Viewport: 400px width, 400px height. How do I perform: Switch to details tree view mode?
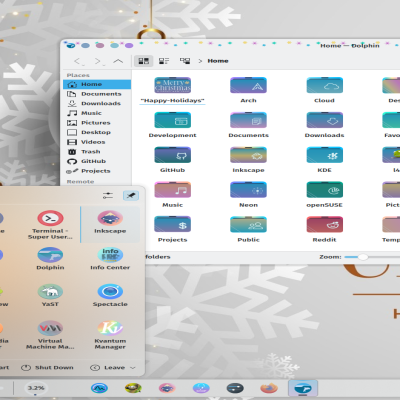point(185,61)
